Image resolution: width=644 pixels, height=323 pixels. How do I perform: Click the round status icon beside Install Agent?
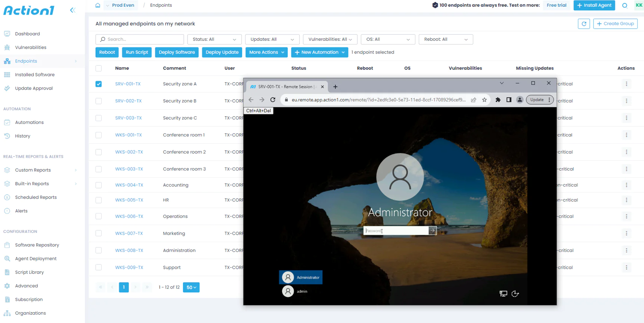pyautogui.click(x=625, y=5)
